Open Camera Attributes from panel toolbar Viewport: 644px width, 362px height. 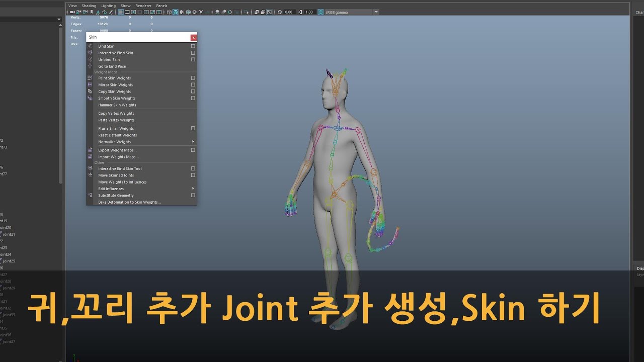point(85,12)
